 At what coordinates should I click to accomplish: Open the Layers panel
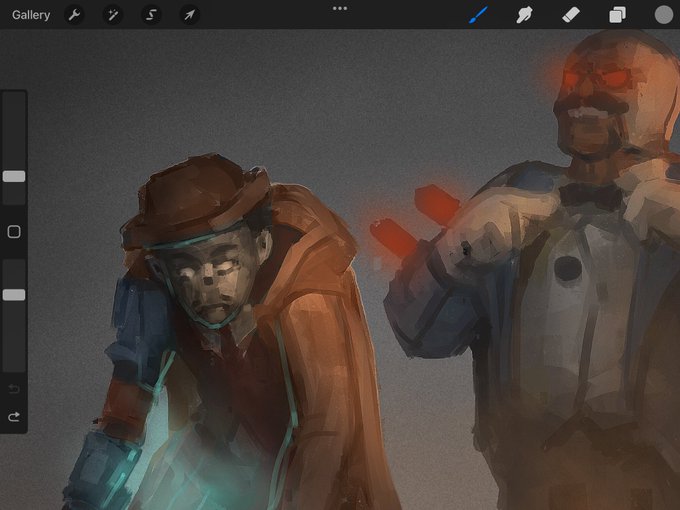pyautogui.click(x=617, y=15)
